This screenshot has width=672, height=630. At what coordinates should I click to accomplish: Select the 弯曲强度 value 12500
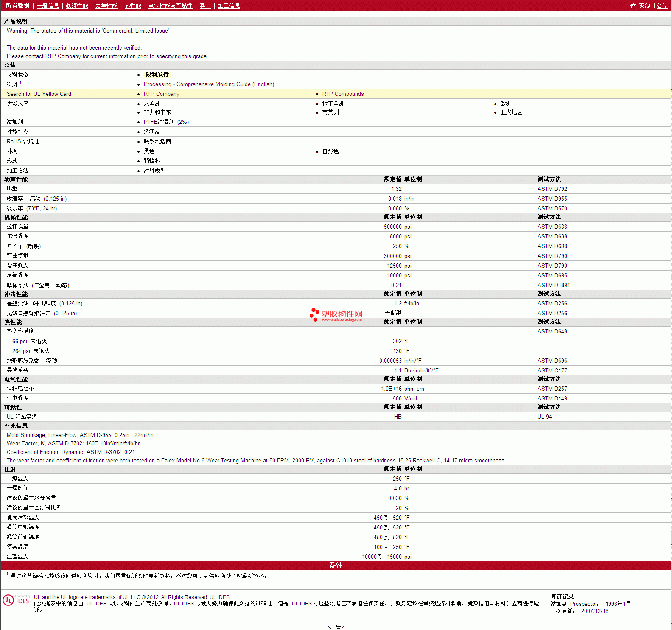pyautogui.click(x=394, y=266)
